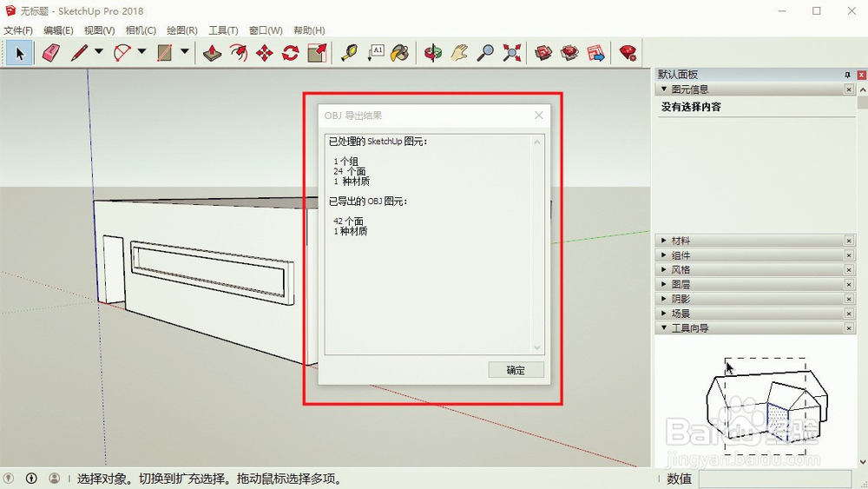The height and width of the screenshot is (489, 868).
Task: Close the 阴影 panel section
Action: pos(849,299)
